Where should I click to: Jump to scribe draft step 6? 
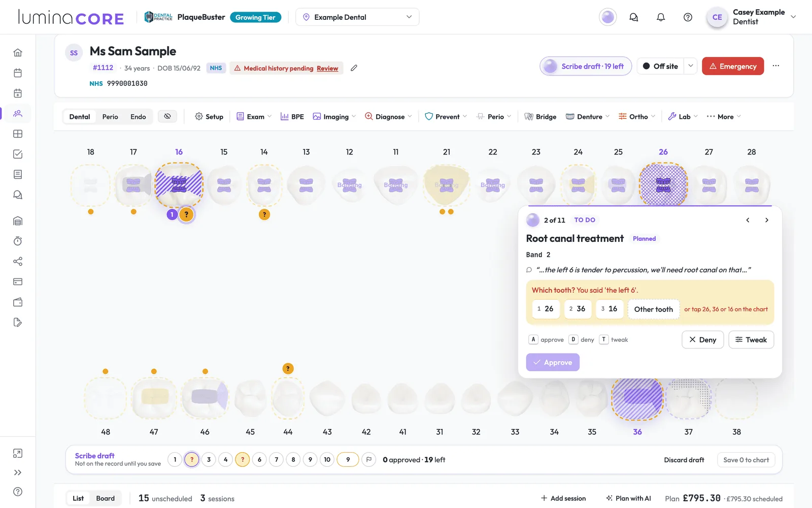tap(259, 460)
